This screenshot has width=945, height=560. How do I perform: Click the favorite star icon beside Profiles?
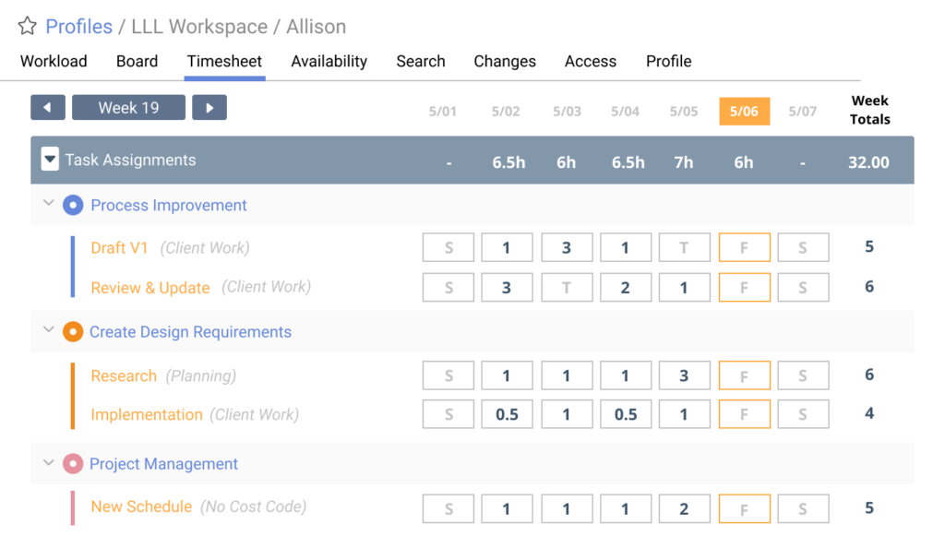28,27
